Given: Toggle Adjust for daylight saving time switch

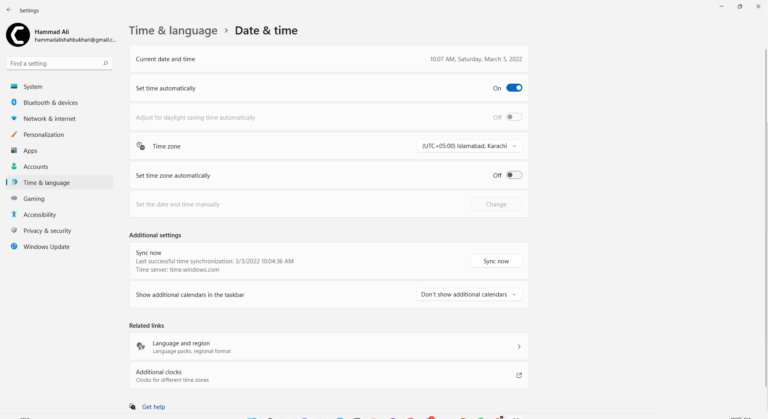Looking at the screenshot, I should (x=514, y=117).
